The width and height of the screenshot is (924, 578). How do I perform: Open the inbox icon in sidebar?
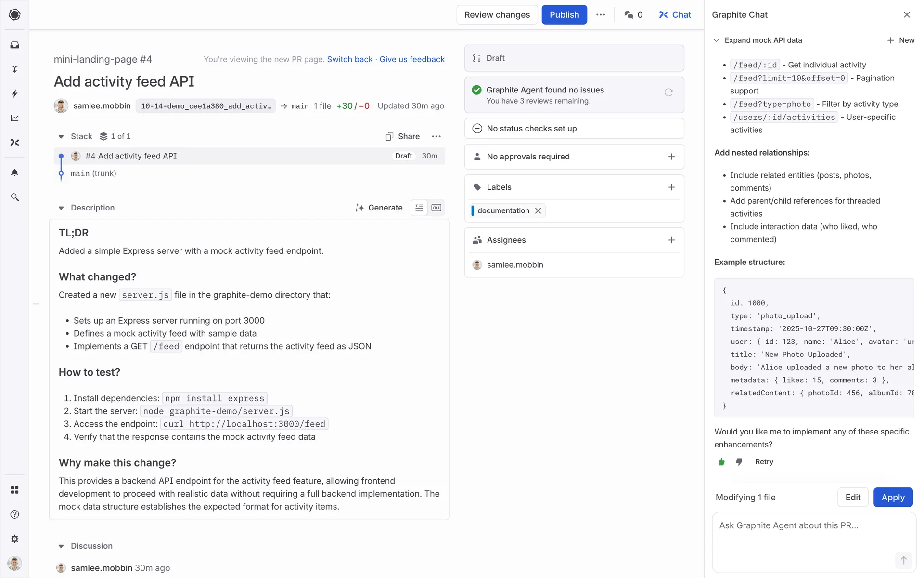14,45
